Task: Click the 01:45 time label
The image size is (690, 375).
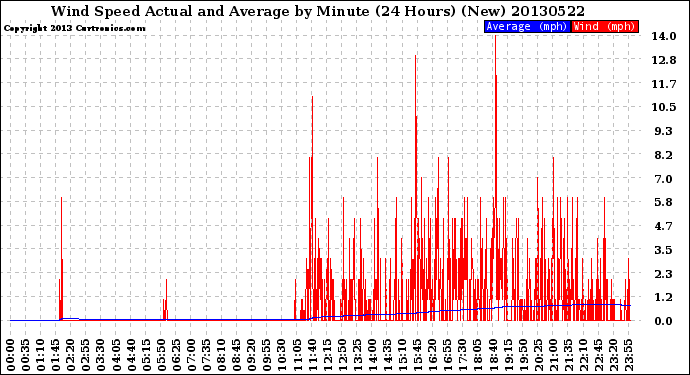Action: point(56,355)
